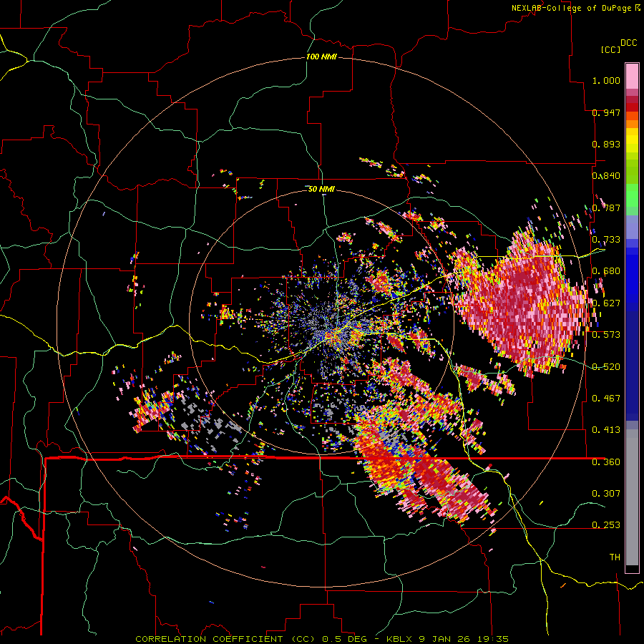This screenshot has width=644, height=644.
Task: Click the 100 NMI range ring label
Action: pos(321,57)
